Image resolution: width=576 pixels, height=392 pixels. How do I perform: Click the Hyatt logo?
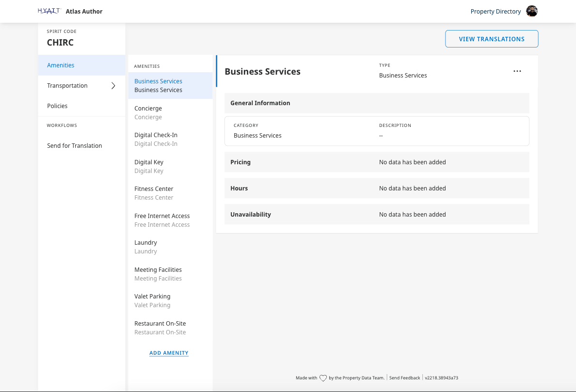(49, 11)
